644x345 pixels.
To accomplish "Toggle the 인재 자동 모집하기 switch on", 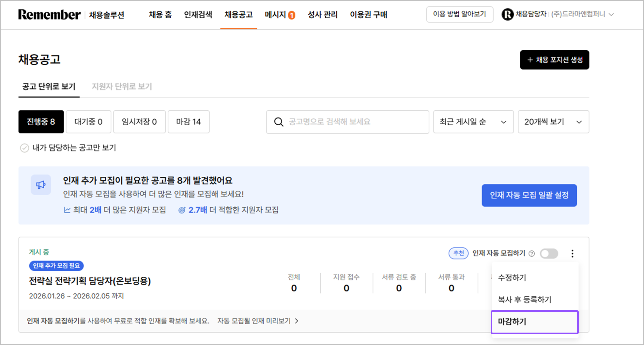I will click(x=549, y=254).
